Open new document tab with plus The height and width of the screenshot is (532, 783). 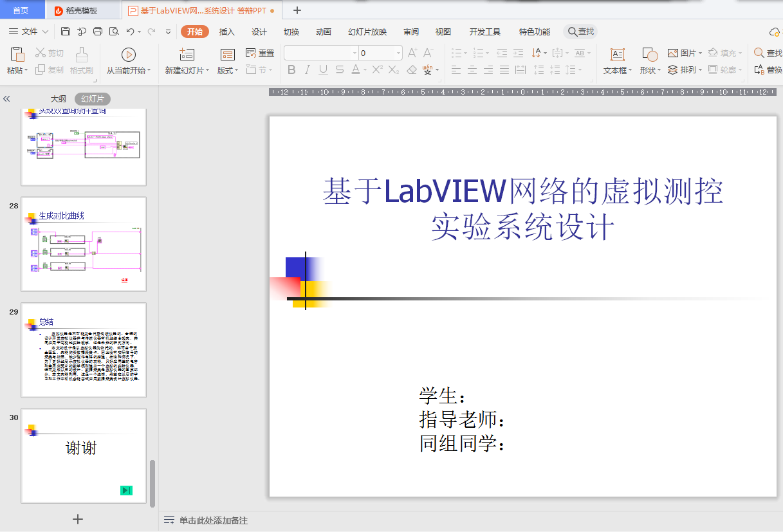297,10
